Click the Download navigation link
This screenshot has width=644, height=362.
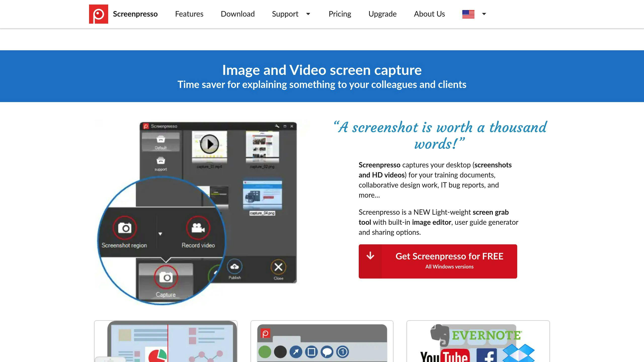237,14
